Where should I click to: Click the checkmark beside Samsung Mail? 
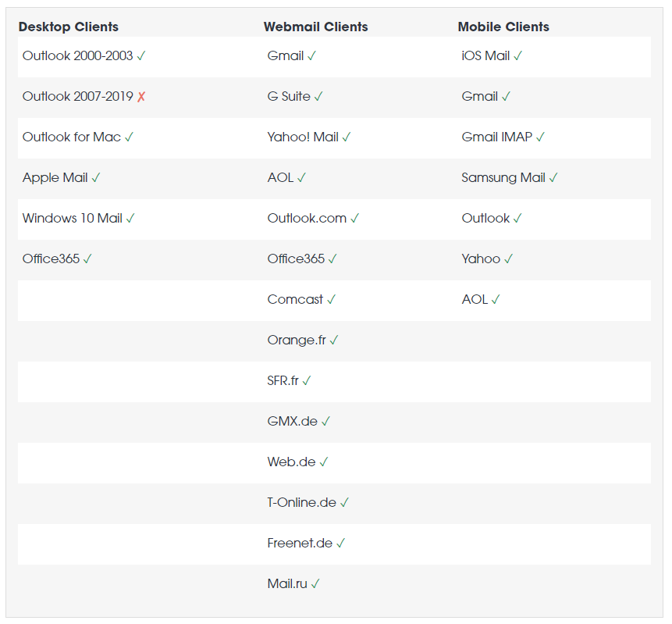click(553, 178)
